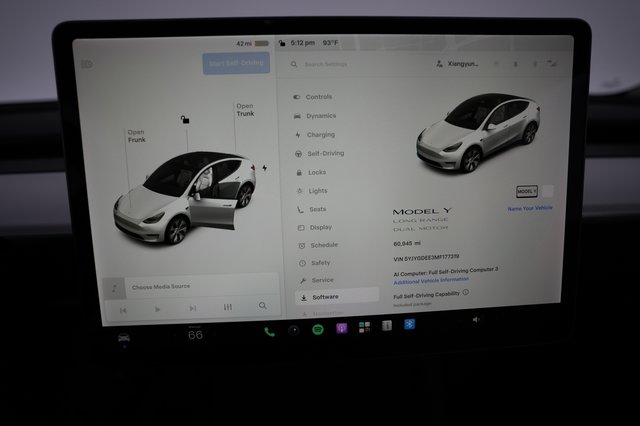
Task: Tap the lock status icon beside the clock
Action: pos(282,43)
